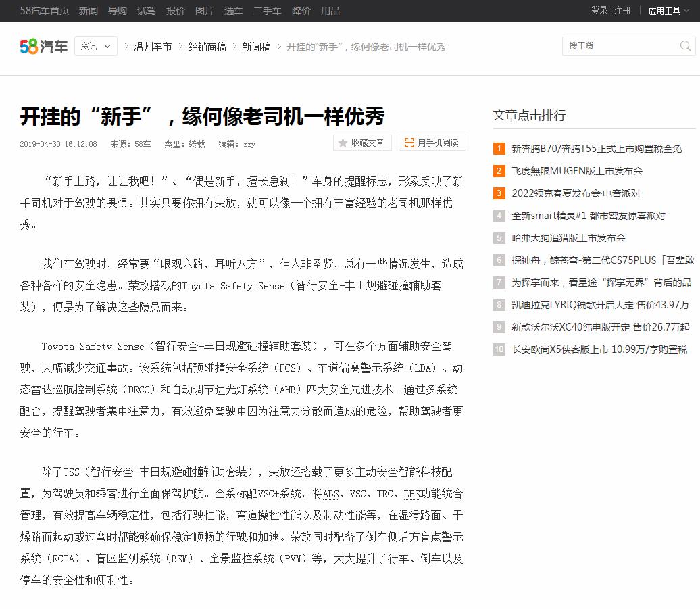Click the 用手机阅读 button
This screenshot has height=609, width=700.
coord(432,143)
